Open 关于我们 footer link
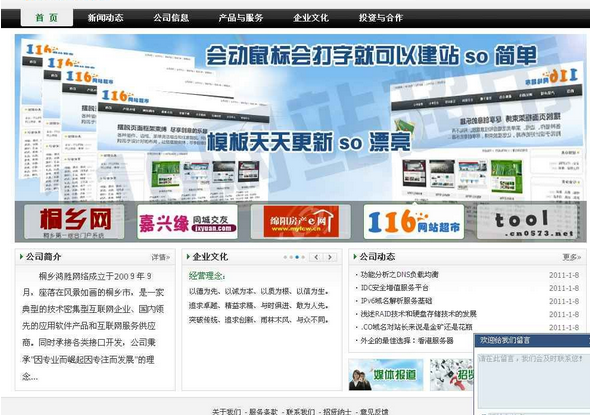Image resolution: width=590 pixels, height=415 pixels. coord(226,412)
